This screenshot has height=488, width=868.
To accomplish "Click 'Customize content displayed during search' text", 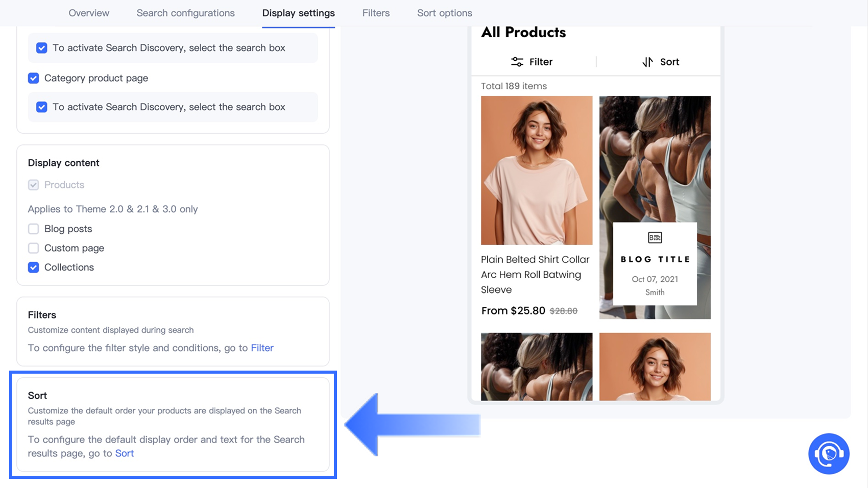I will [x=111, y=330].
